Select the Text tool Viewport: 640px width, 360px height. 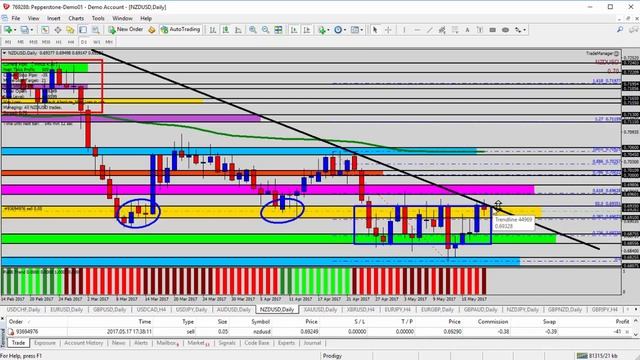point(467,30)
